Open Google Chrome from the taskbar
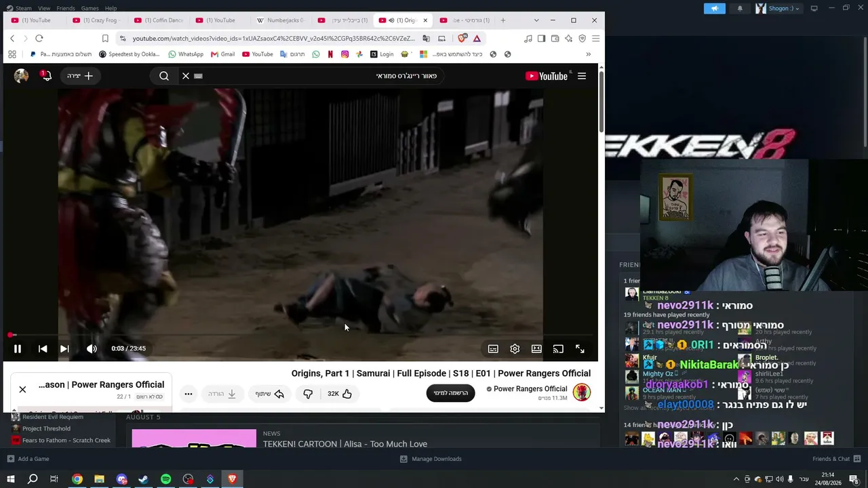This screenshot has height=488, width=868. 77,479
